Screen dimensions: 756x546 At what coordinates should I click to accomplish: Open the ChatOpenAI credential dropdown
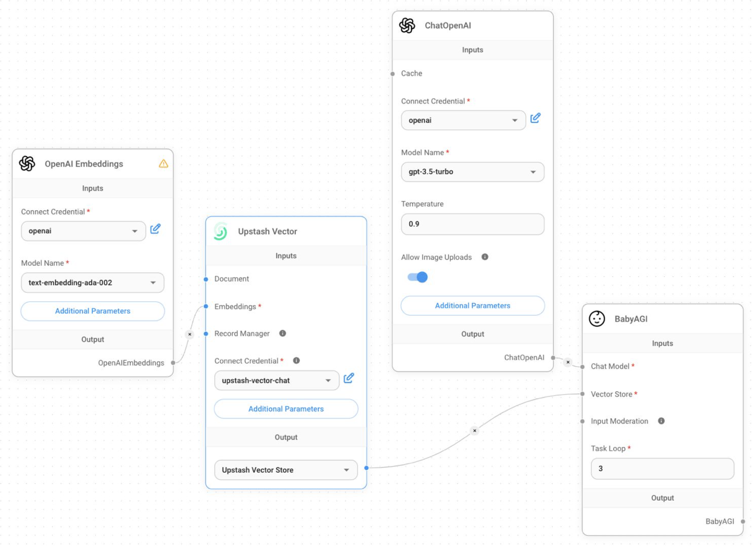[x=463, y=120]
